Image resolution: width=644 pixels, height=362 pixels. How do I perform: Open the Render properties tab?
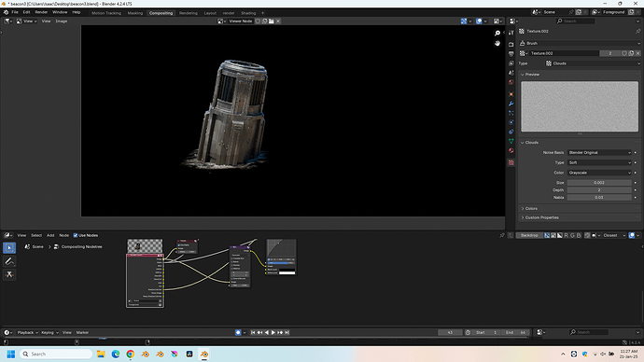pyautogui.click(x=511, y=45)
